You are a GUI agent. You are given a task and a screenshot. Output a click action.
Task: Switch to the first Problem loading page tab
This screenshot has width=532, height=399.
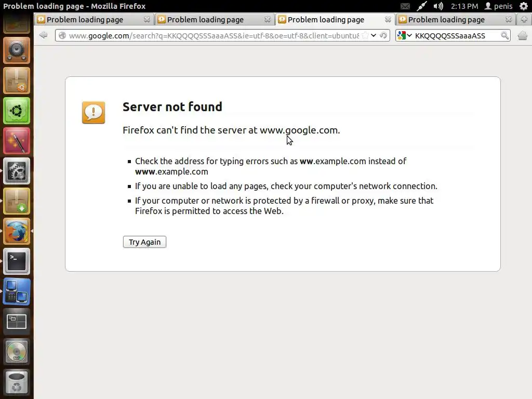(x=94, y=19)
